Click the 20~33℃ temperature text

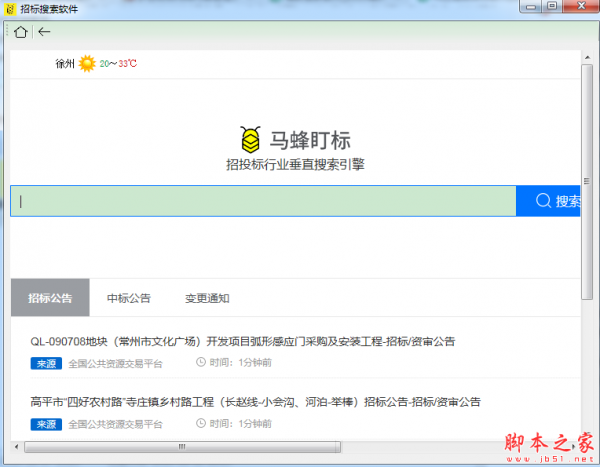point(118,64)
